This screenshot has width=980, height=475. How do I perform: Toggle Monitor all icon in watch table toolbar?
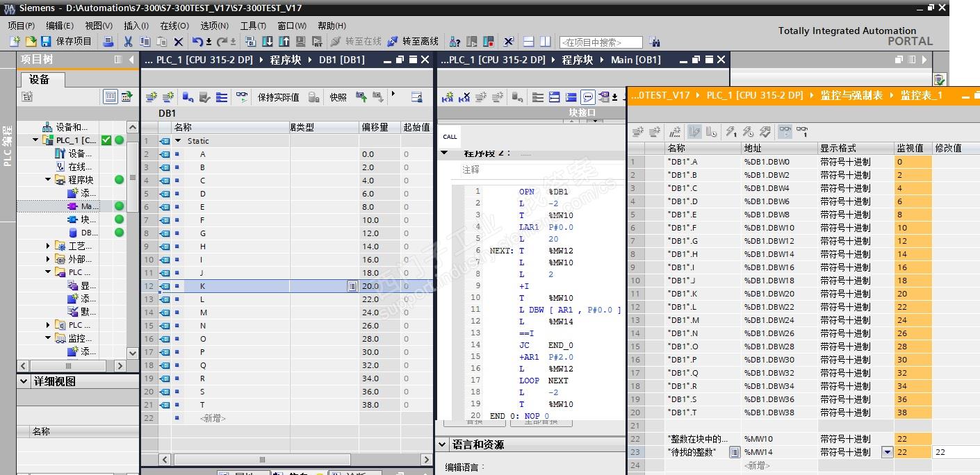(785, 131)
